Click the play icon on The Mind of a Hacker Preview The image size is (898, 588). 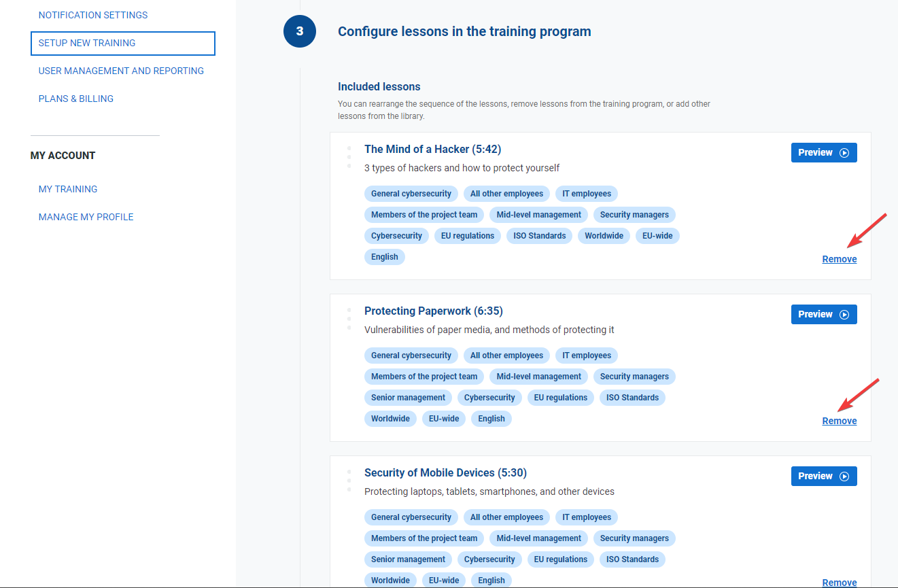click(x=844, y=152)
